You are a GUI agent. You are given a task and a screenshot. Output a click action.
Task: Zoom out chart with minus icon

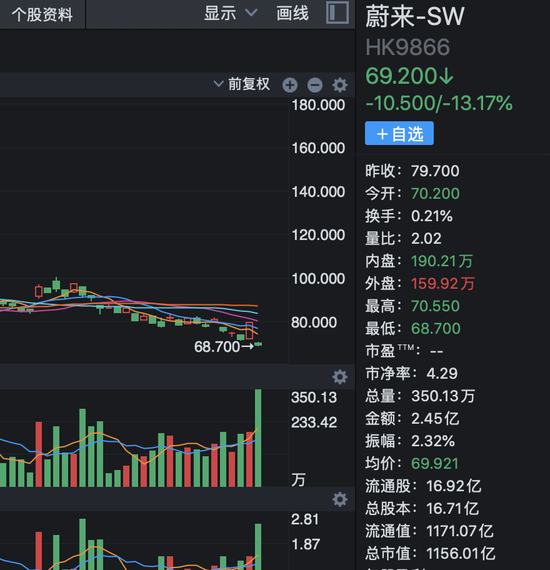[315, 85]
